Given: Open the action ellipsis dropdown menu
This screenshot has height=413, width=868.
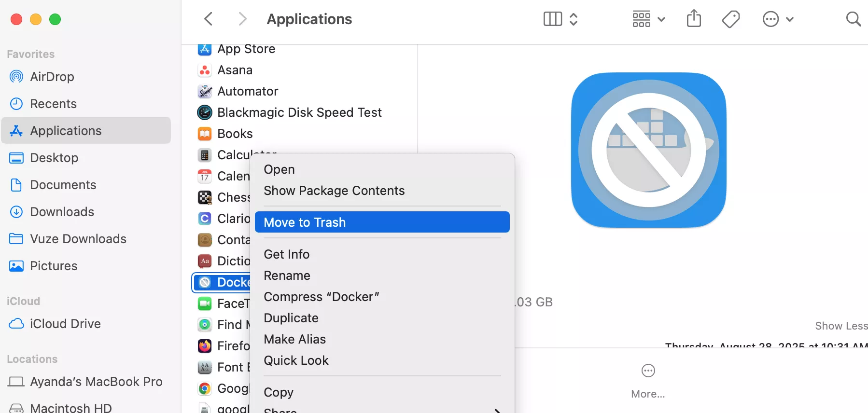Looking at the screenshot, I should tap(778, 19).
